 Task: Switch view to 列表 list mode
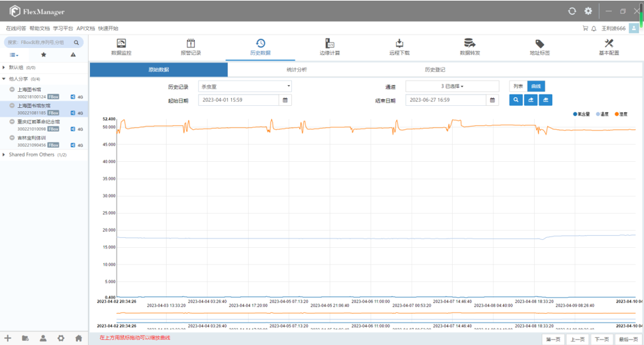coord(518,86)
